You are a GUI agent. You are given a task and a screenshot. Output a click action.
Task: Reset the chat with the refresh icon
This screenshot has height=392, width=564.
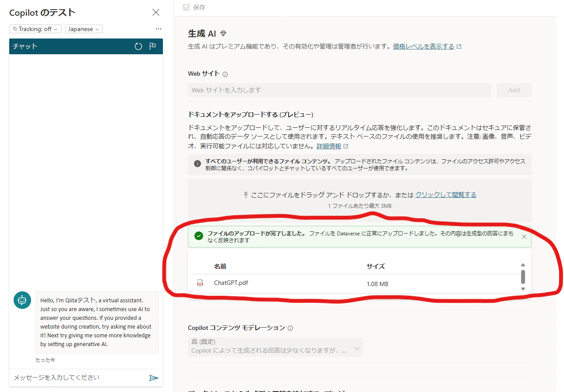[x=138, y=46]
